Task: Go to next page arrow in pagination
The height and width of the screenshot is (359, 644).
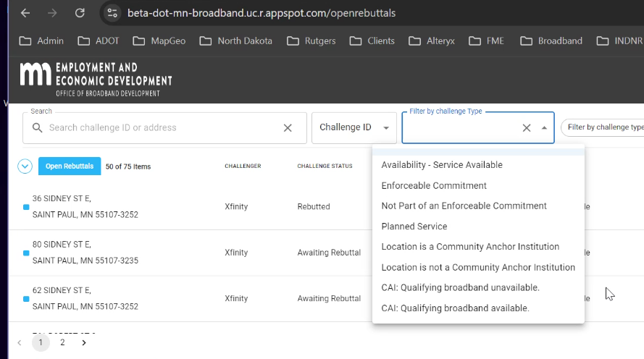Action: tap(84, 342)
